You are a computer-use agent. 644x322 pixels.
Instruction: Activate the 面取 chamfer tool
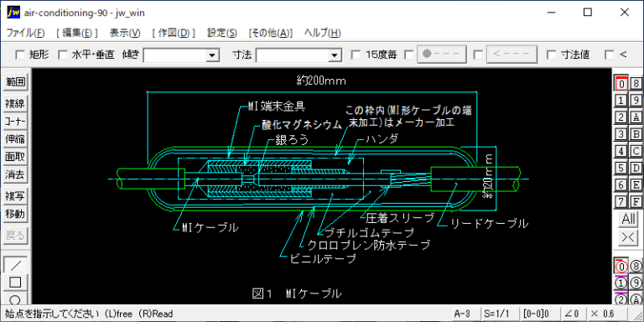pos(16,158)
